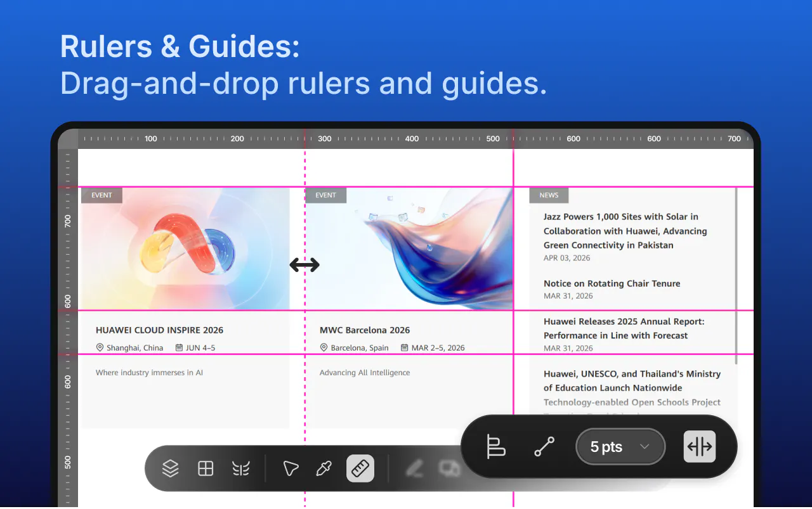Viewport: 812px width, 509px height.
Task: Click the 400 mark on the top ruler
Action: tap(412, 139)
